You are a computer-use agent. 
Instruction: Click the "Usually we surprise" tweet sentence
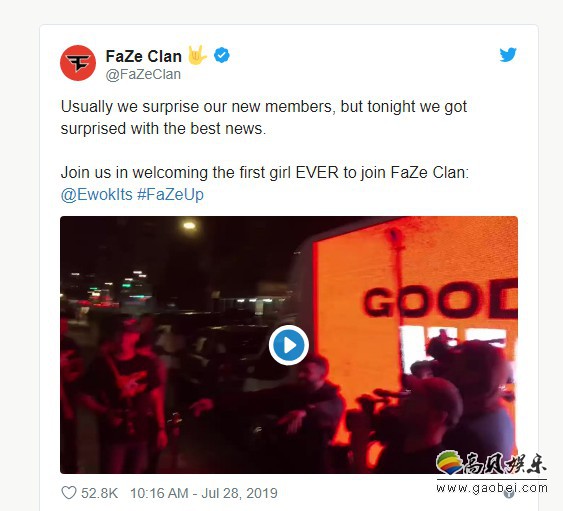pyautogui.click(x=264, y=117)
